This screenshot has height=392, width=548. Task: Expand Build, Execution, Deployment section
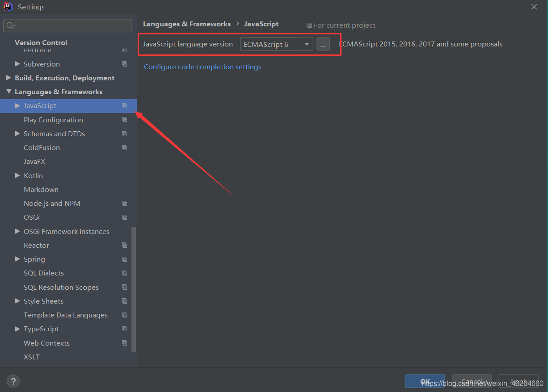point(8,78)
